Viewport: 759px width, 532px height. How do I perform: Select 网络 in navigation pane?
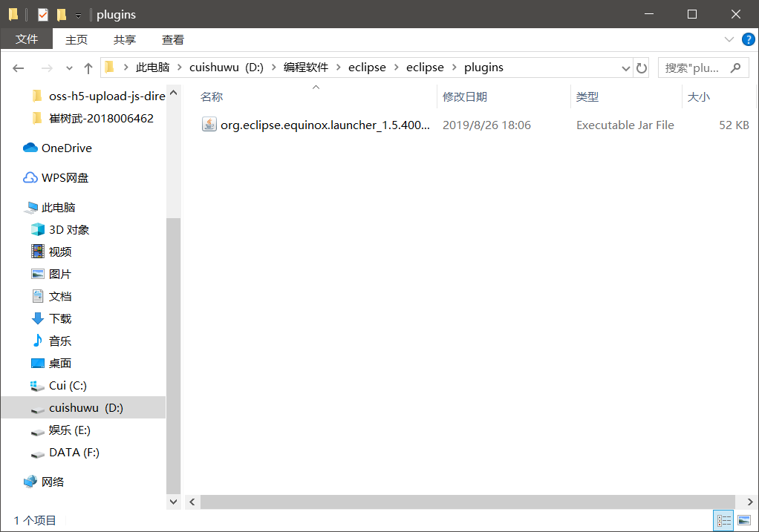coord(44,482)
